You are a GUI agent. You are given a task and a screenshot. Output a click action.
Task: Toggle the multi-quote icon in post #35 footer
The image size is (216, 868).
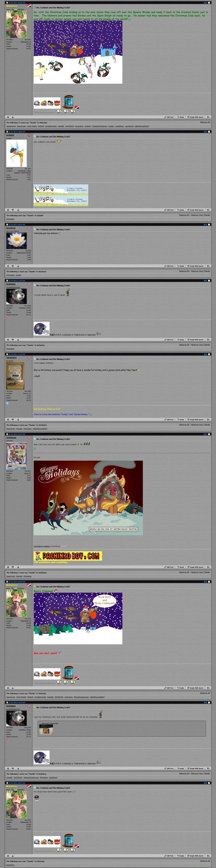pos(208,340)
